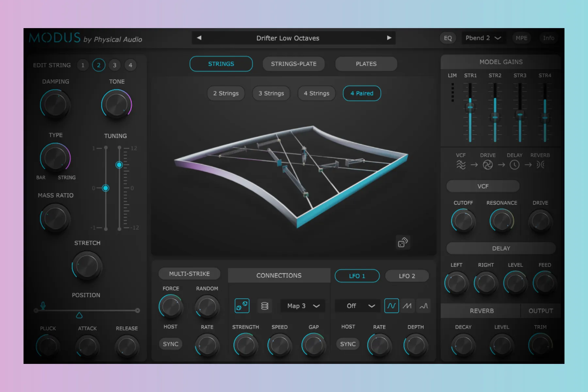The width and height of the screenshot is (588, 392).
Task: Switch to the LFO 2 tab
Action: [407, 276]
